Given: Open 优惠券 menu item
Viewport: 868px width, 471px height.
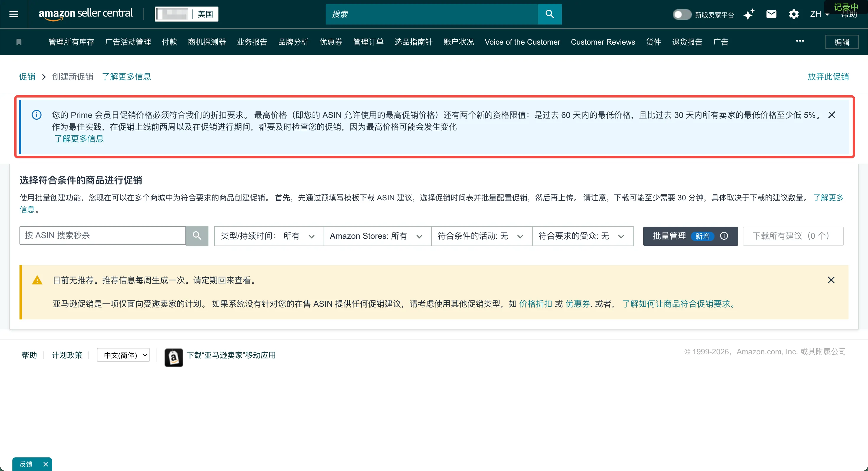Looking at the screenshot, I should tap(331, 42).
